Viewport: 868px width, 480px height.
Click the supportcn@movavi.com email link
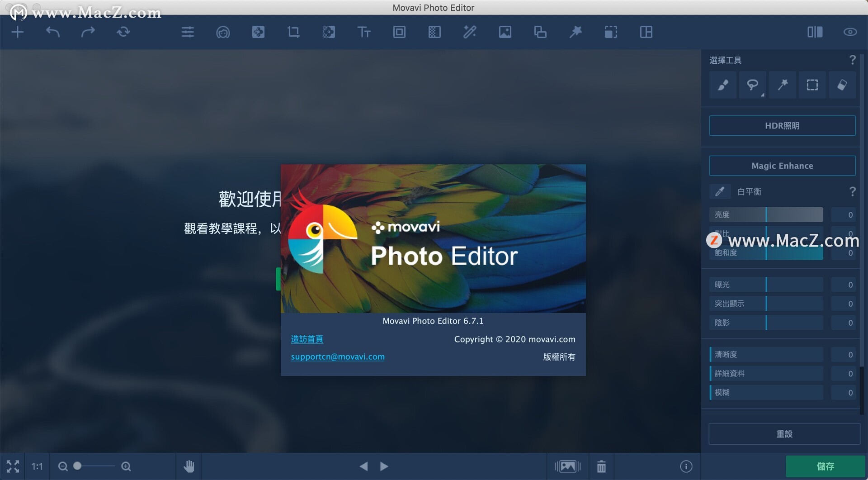(x=338, y=357)
